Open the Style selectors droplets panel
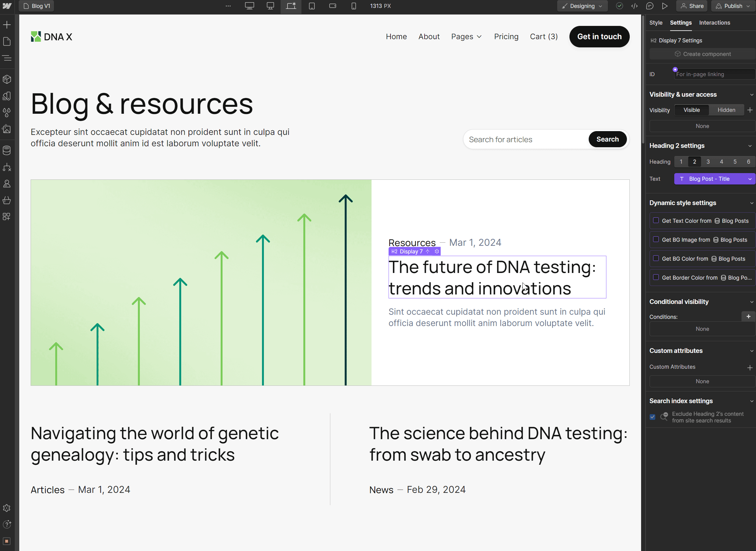This screenshot has height=551, width=756. (7, 113)
